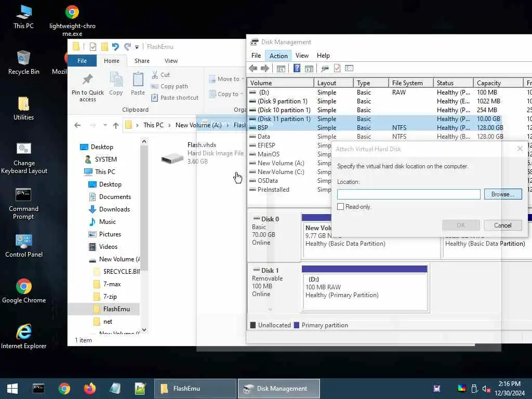Select Downloads in Explorer navigation pane

coord(114,209)
